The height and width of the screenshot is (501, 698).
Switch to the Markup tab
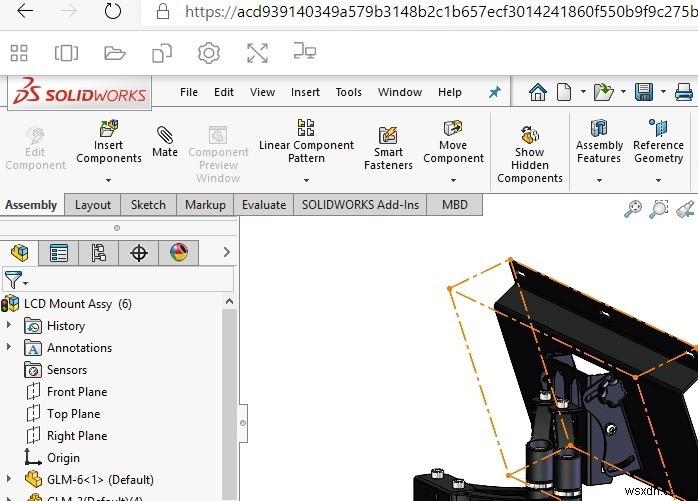(205, 205)
